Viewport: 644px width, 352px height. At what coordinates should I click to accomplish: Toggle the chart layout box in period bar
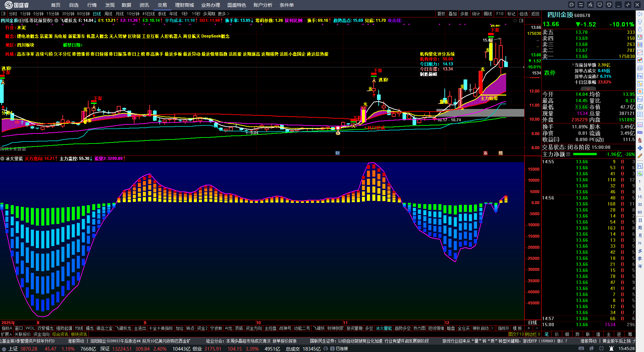(x=3, y=14)
